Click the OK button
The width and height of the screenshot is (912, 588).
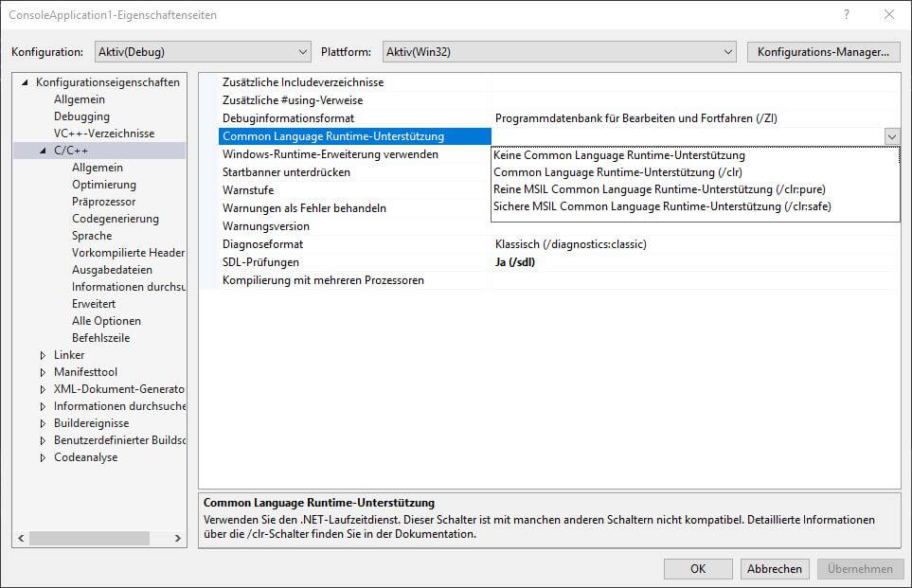point(698,569)
